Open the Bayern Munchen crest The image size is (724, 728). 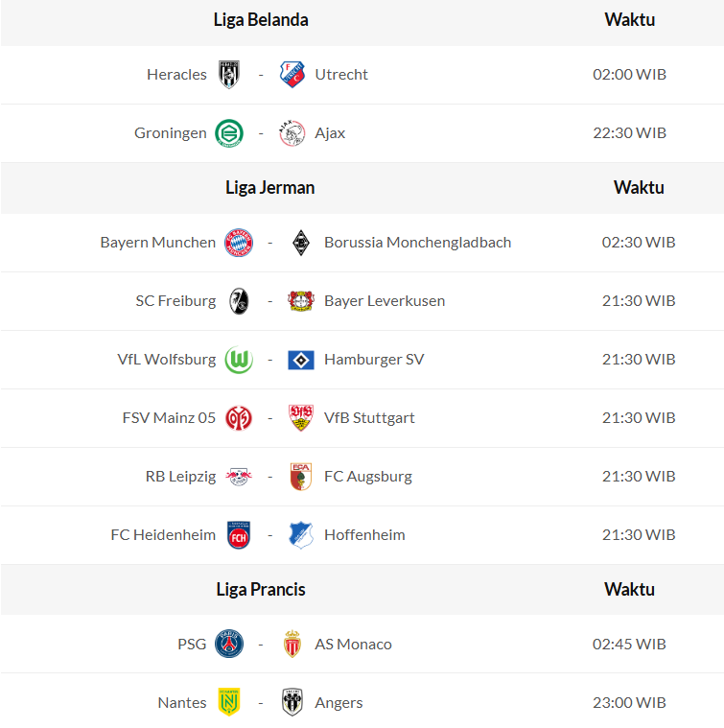click(x=239, y=243)
